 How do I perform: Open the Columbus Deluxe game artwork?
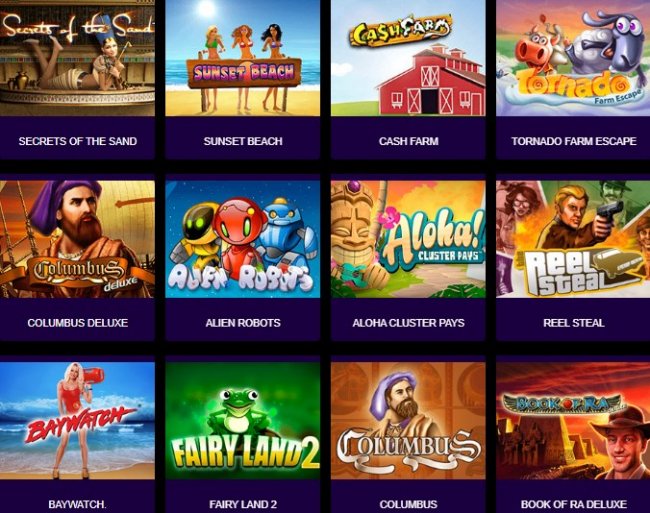(77, 239)
